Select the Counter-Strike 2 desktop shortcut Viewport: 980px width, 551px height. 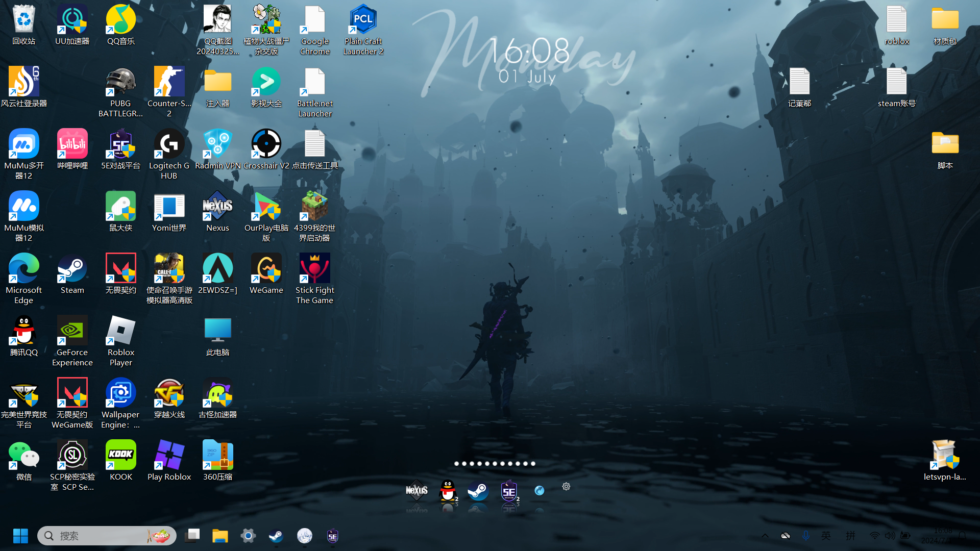[169, 92]
